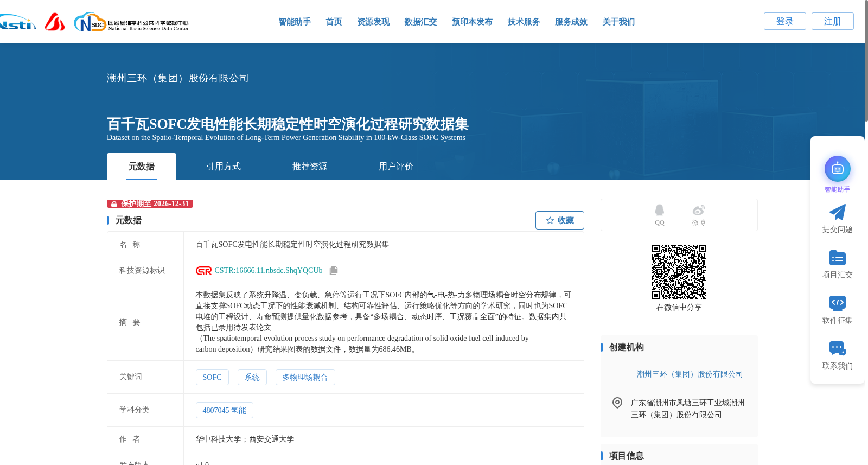This screenshot has width=868, height=465.
Task: Click the NSTI logo in header
Action: pyautogui.click(x=17, y=22)
